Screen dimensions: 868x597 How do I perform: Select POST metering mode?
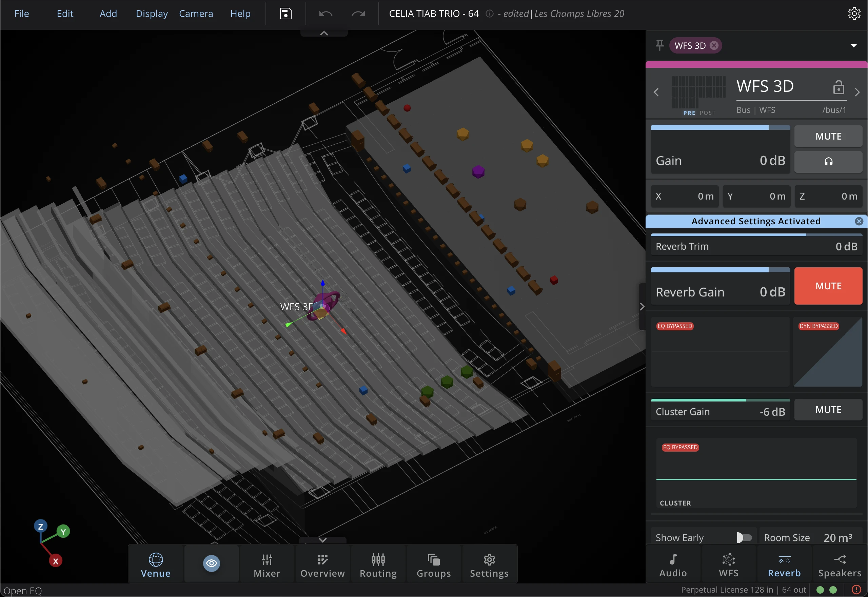(707, 112)
